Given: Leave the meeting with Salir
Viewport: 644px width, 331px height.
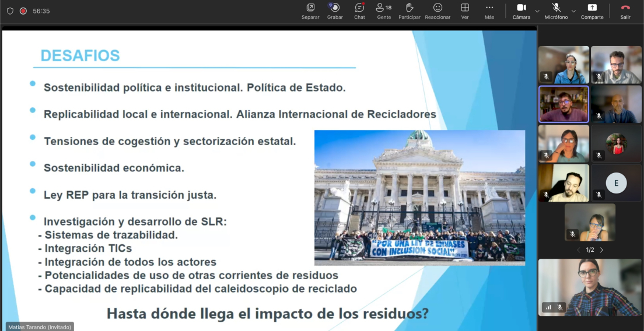Looking at the screenshot, I should point(625,11).
